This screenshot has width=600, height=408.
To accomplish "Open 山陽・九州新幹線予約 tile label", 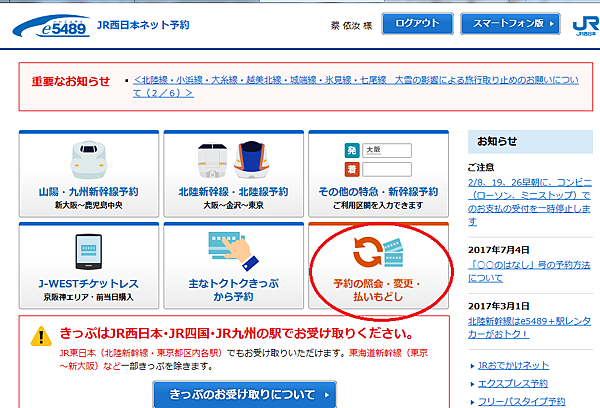I will click(x=89, y=192).
